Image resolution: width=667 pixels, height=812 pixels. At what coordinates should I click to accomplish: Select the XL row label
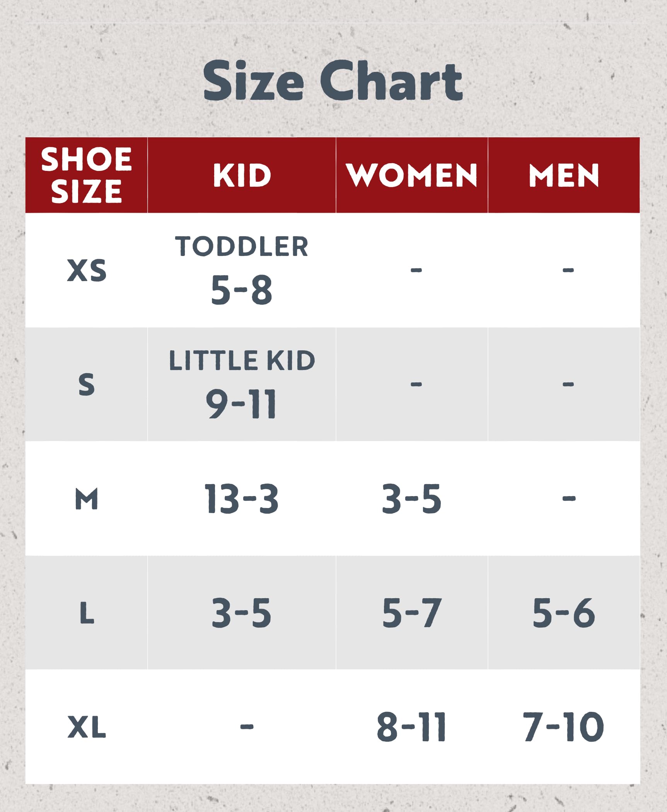tap(86, 727)
